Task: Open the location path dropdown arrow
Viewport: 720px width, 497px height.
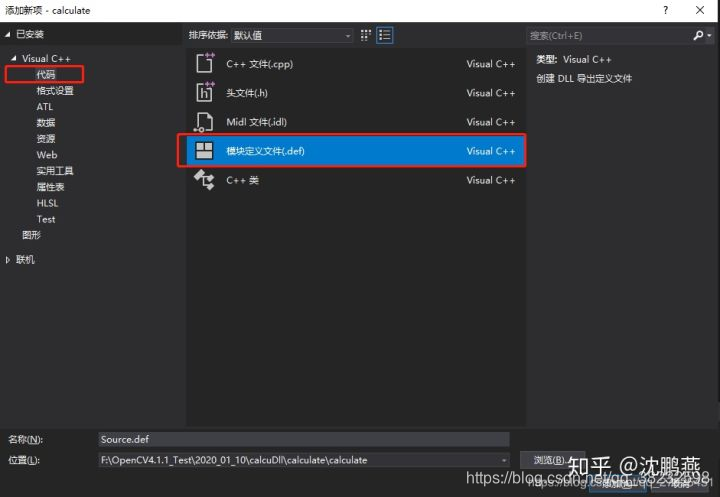Action: [504, 460]
